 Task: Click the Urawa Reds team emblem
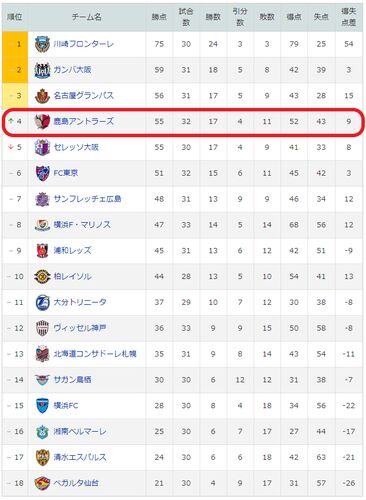point(42,251)
